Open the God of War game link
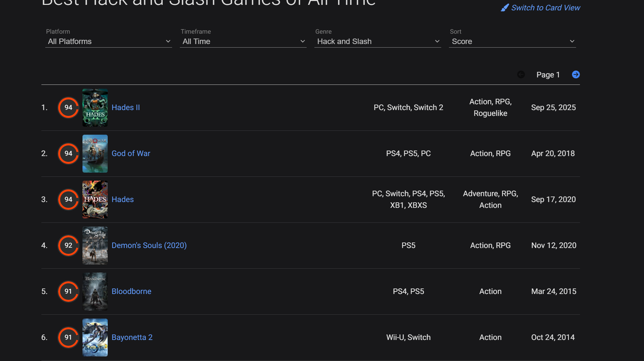 pos(131,153)
